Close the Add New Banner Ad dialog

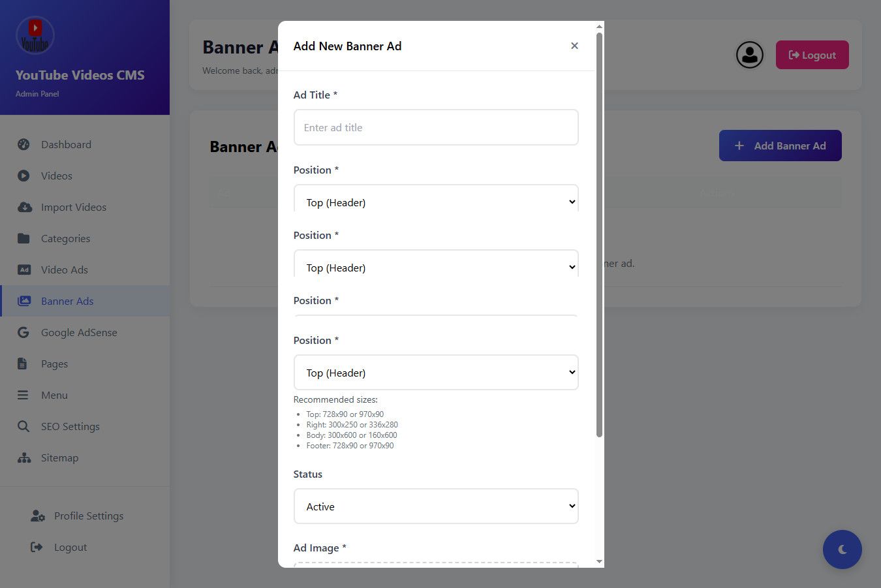tap(574, 46)
